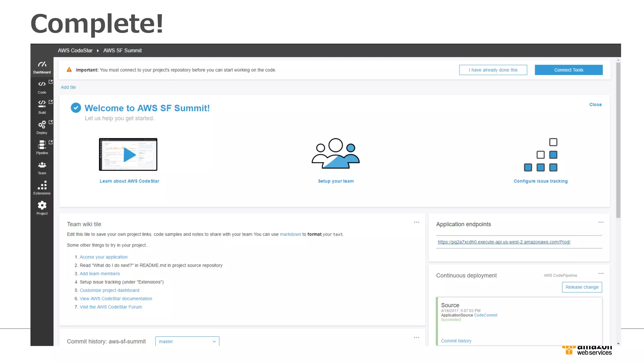Open the Deploy gears icon
Viewport: 644px width, 362px height.
tap(42, 124)
